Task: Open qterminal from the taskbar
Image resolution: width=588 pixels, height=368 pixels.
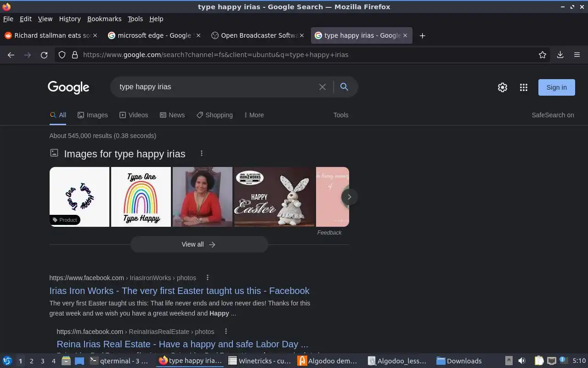Action: click(x=119, y=361)
